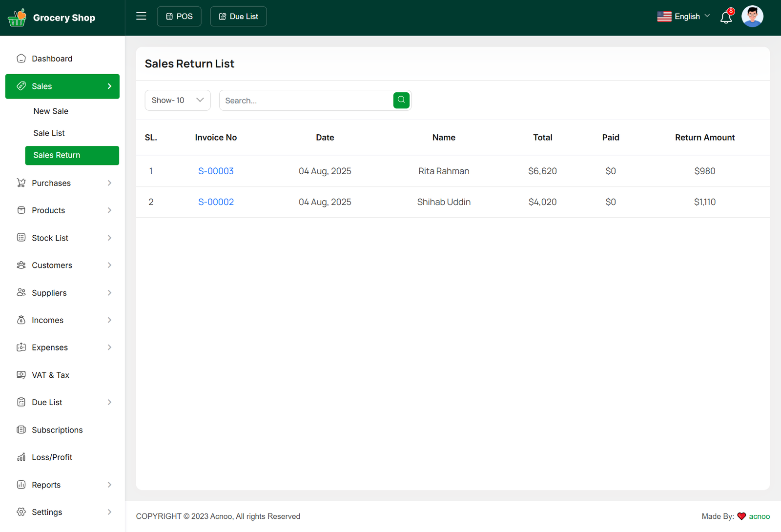Expand the Purchases submenu chevron

[109, 183]
